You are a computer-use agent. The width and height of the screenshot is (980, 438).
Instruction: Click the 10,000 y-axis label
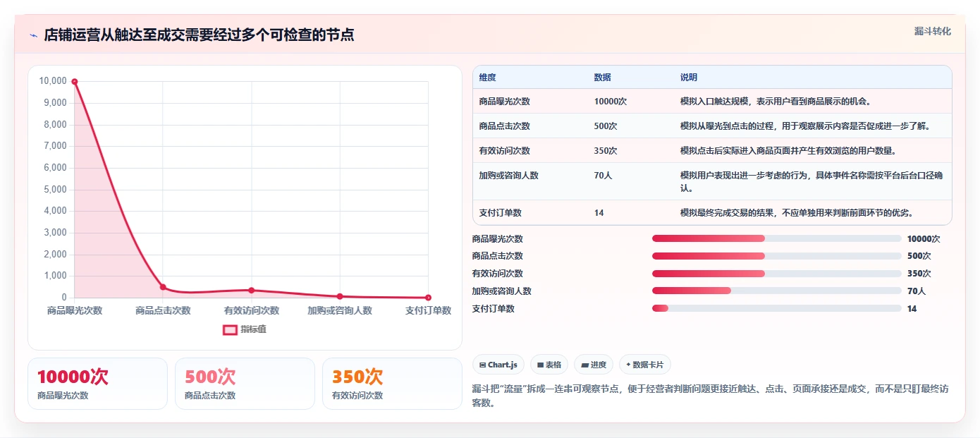coord(53,81)
